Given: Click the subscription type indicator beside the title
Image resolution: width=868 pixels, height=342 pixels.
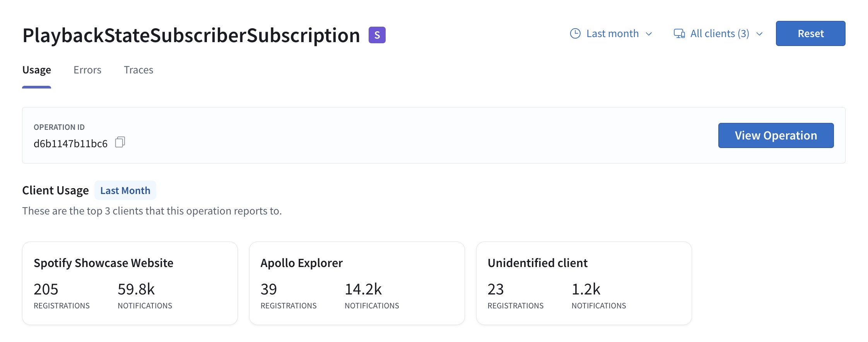Looking at the screenshot, I should (377, 35).
